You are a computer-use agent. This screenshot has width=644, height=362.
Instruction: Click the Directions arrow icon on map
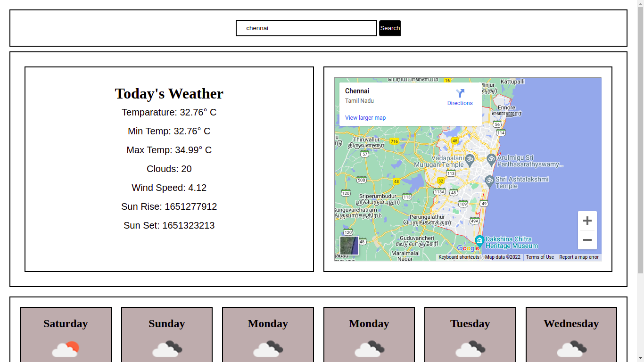pyautogui.click(x=460, y=93)
